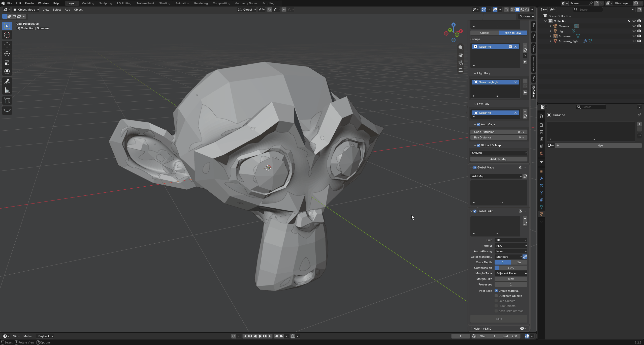Open the Object Data properties tab
644x345 pixels.
(541, 207)
